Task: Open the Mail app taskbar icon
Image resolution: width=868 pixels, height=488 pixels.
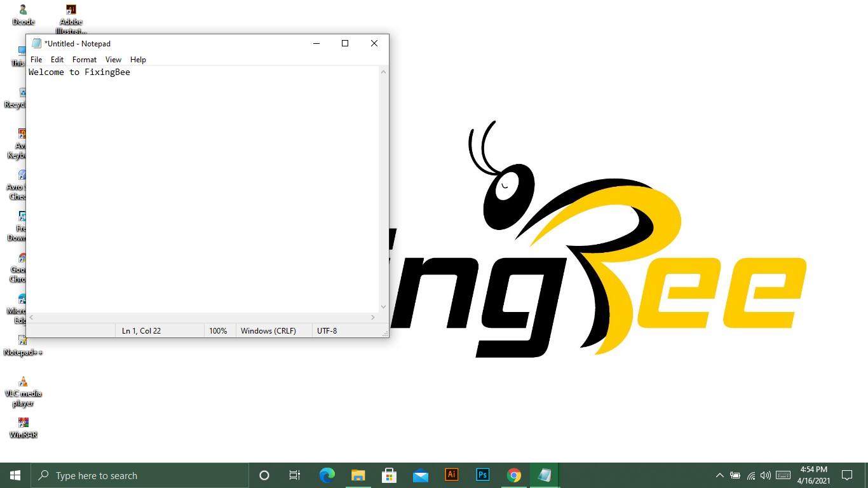Action: point(421,475)
